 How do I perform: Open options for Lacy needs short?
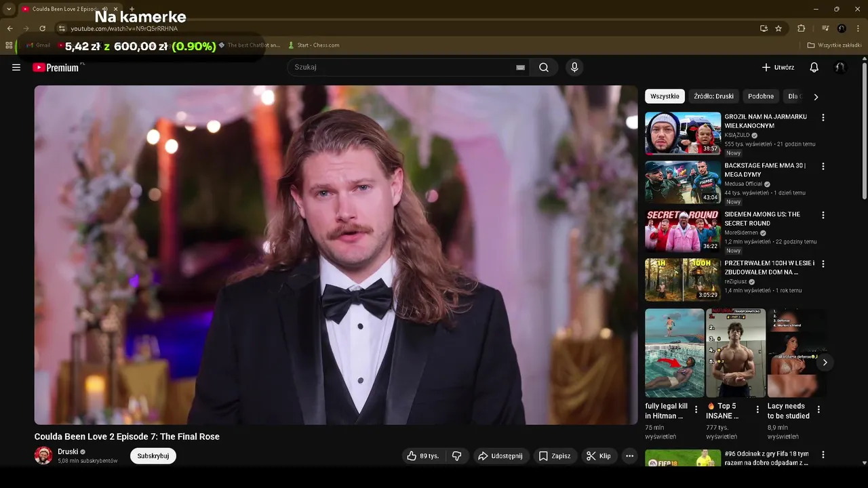point(818,409)
